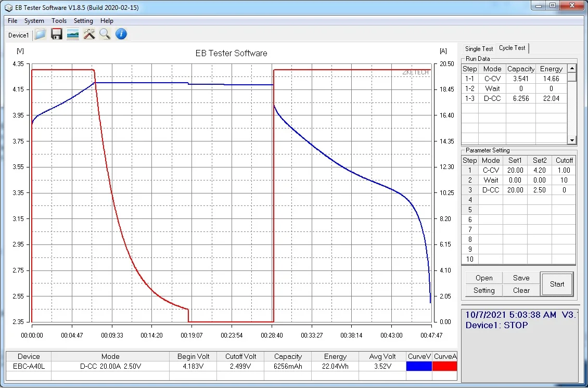Click the Clear button

[x=521, y=290]
